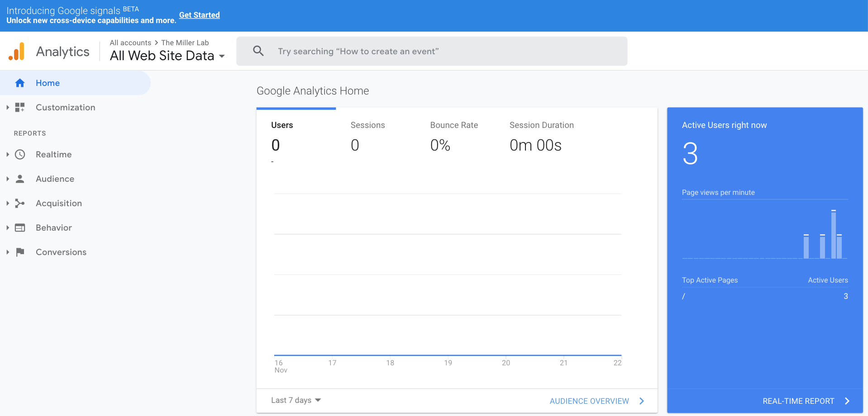This screenshot has height=416, width=868.
Task: Select the Home menu item
Action: click(75, 83)
